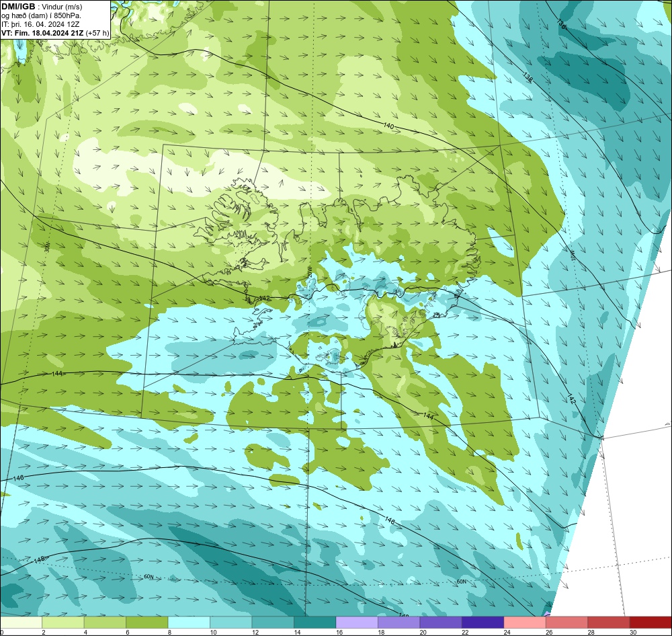Viewport: 672px width, 636px height.
Task: Select the 2–4 m/s light green legend swatch
Action: click(63, 623)
